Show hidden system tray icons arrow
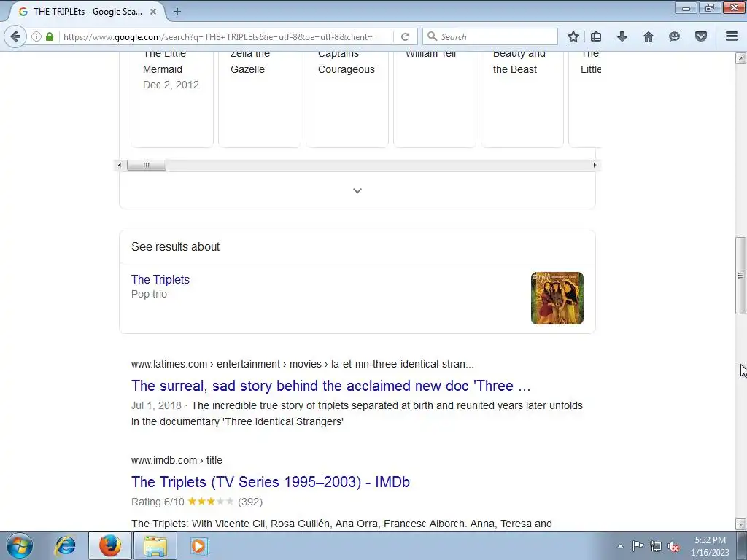Image resolution: width=747 pixels, height=560 pixels. click(x=620, y=546)
